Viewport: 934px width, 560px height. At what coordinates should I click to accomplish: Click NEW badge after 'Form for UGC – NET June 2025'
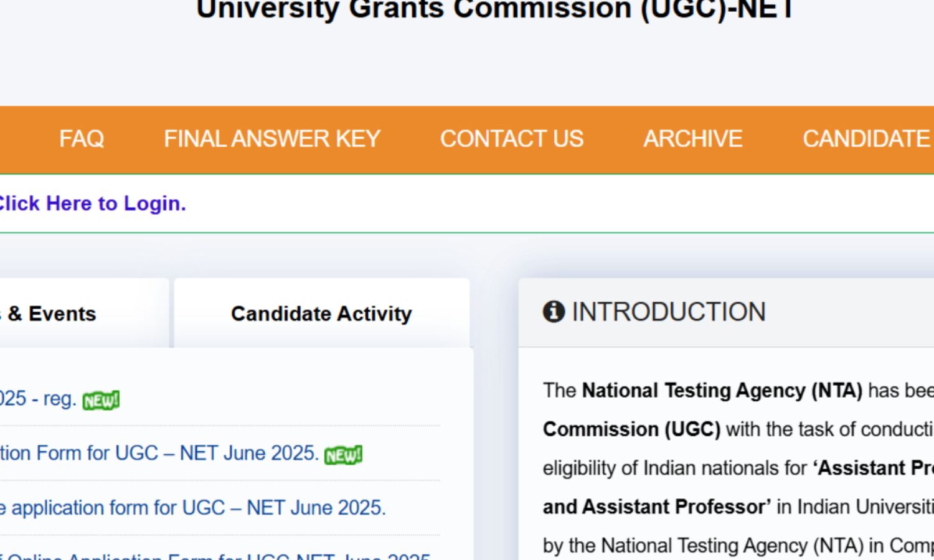coord(343,455)
